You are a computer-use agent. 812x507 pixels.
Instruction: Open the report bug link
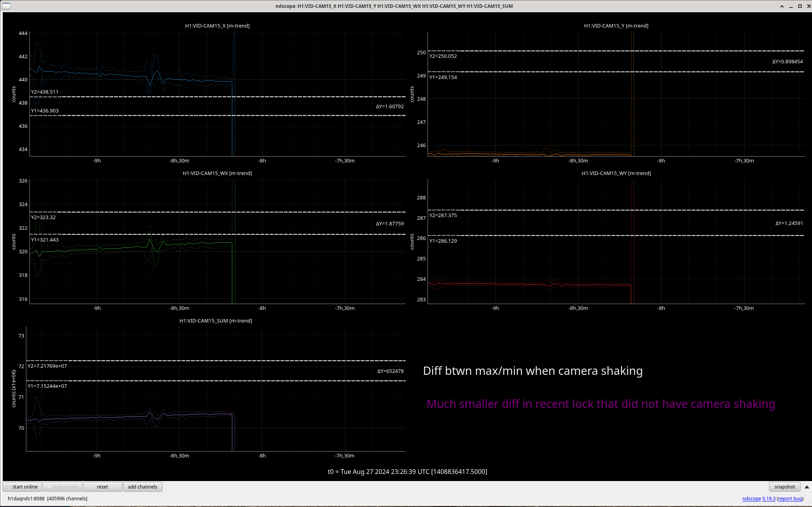pos(790,498)
